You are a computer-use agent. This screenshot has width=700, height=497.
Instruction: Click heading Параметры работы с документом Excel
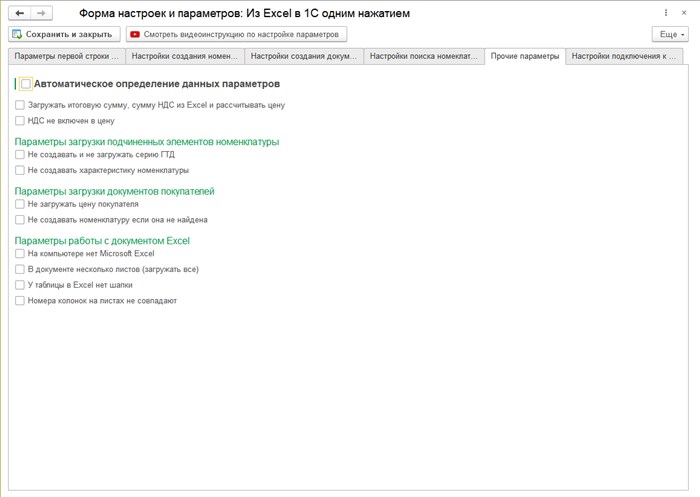pyautogui.click(x=102, y=241)
